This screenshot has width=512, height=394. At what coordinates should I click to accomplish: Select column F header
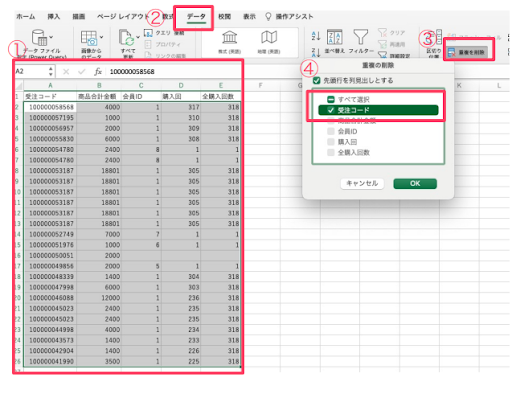point(261,86)
